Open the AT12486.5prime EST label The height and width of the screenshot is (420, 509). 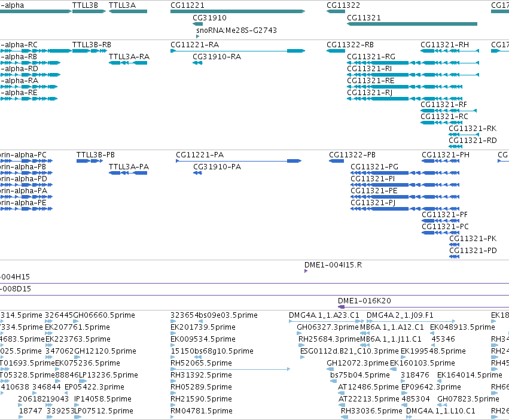tap(368, 387)
